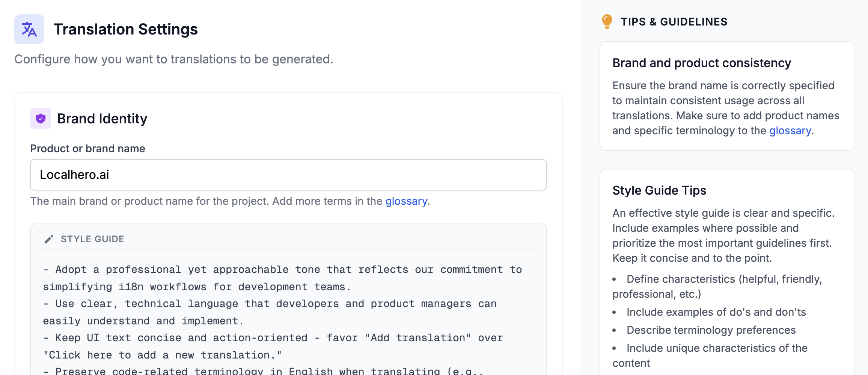
Task: Click the TIPS & GUIDELINES heading
Action: coord(674,22)
